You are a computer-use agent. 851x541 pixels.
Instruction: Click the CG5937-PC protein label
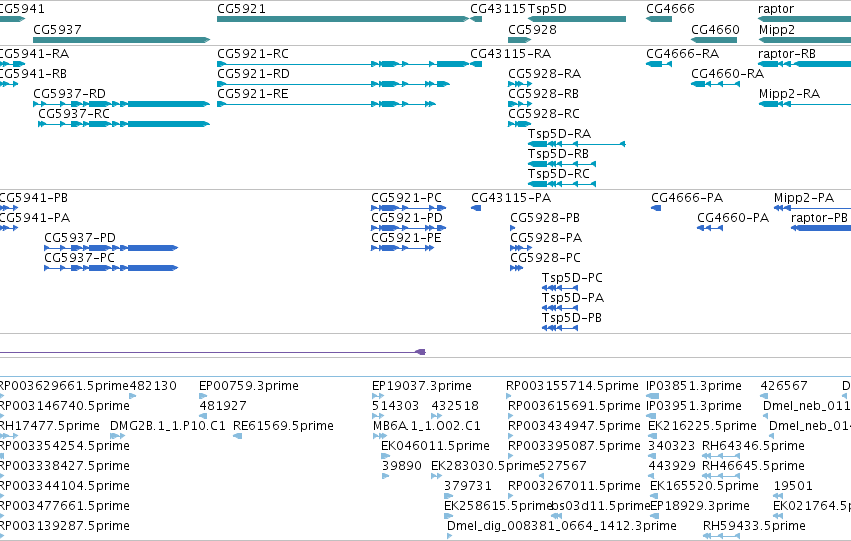click(x=79, y=258)
